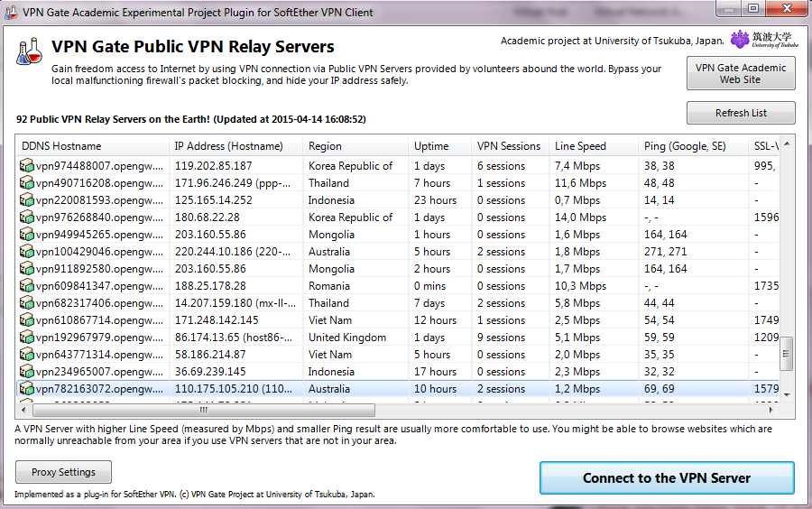
Task: Select IP 171.96.246.249 cell
Action: 233,183
